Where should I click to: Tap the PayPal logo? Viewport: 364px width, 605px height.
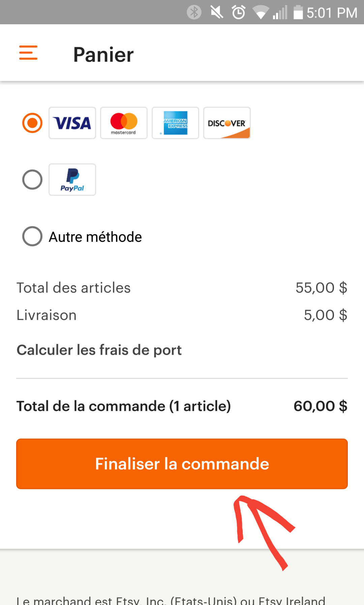click(72, 180)
